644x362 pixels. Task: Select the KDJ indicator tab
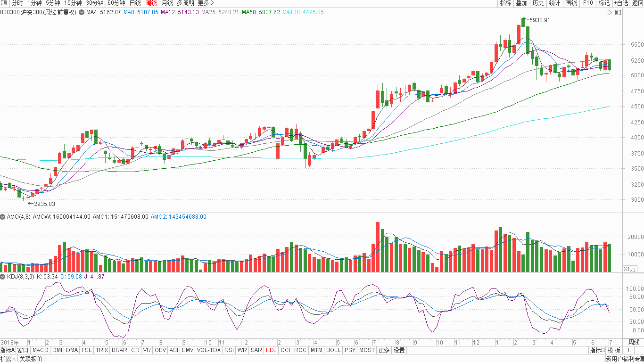(x=271, y=350)
